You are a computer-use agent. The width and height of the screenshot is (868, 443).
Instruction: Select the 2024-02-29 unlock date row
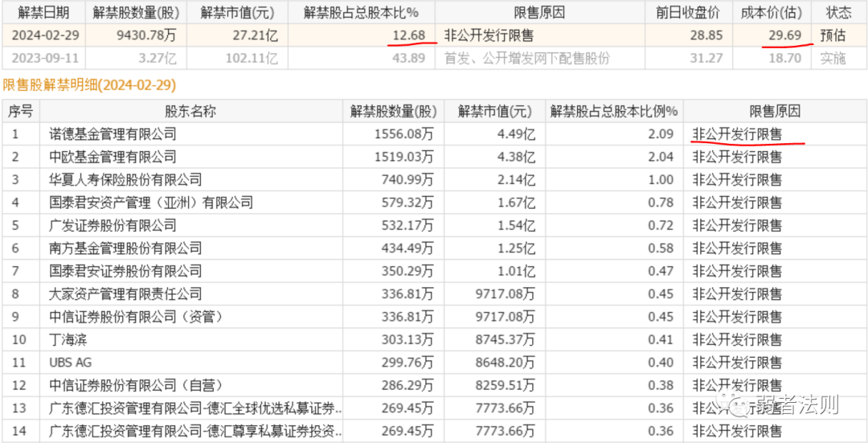click(x=434, y=35)
